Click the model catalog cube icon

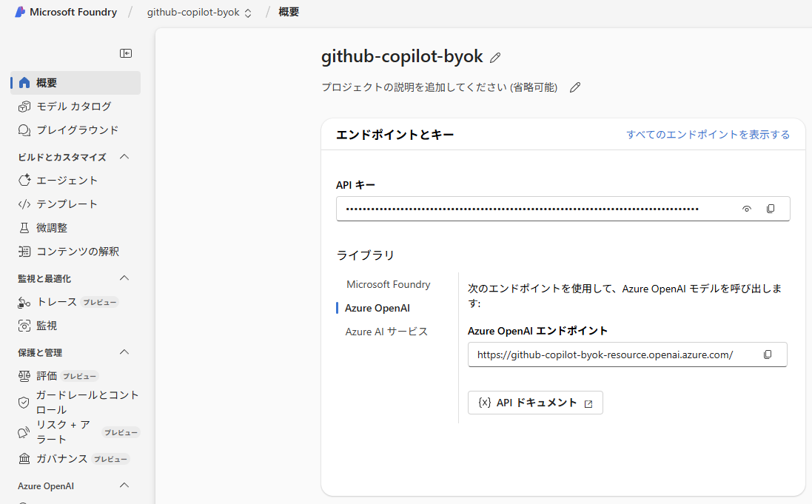pyautogui.click(x=24, y=107)
